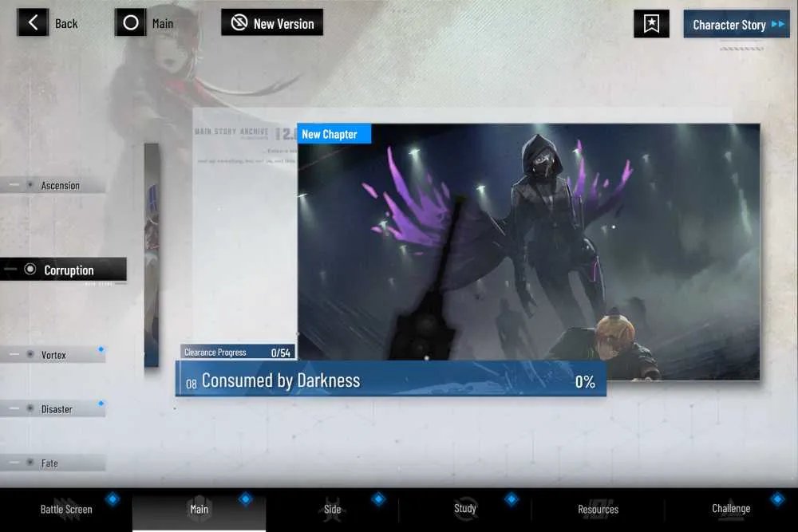
Task: Switch to the Main bottom tab
Action: point(199,510)
